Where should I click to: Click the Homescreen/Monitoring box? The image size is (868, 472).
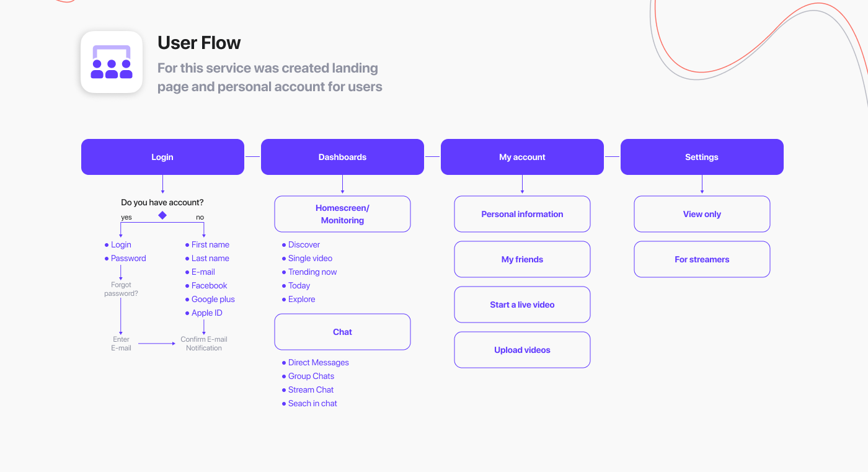(x=342, y=214)
